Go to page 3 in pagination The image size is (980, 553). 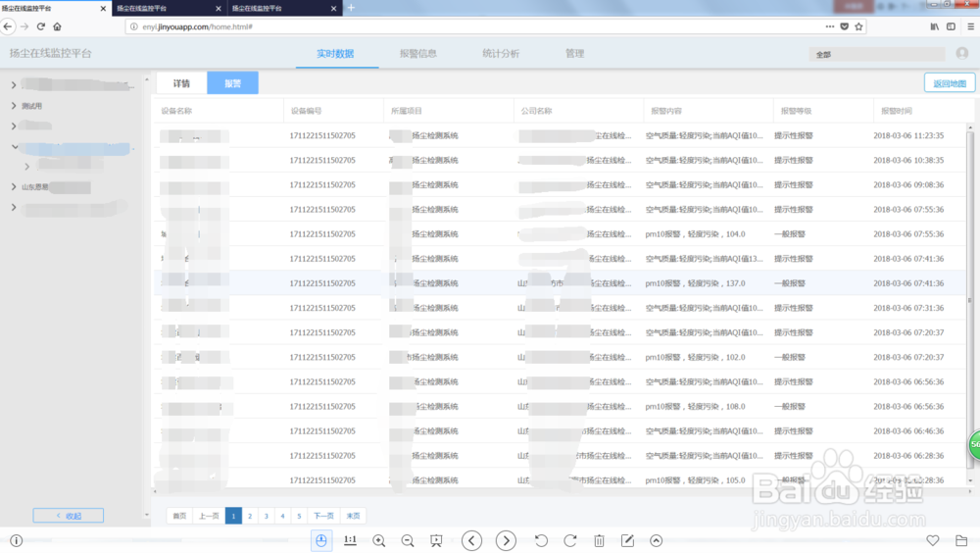click(x=267, y=516)
